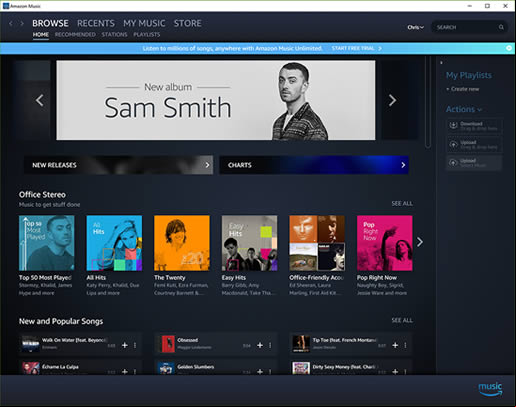Click the Download drag-and-drop action

[474, 126]
